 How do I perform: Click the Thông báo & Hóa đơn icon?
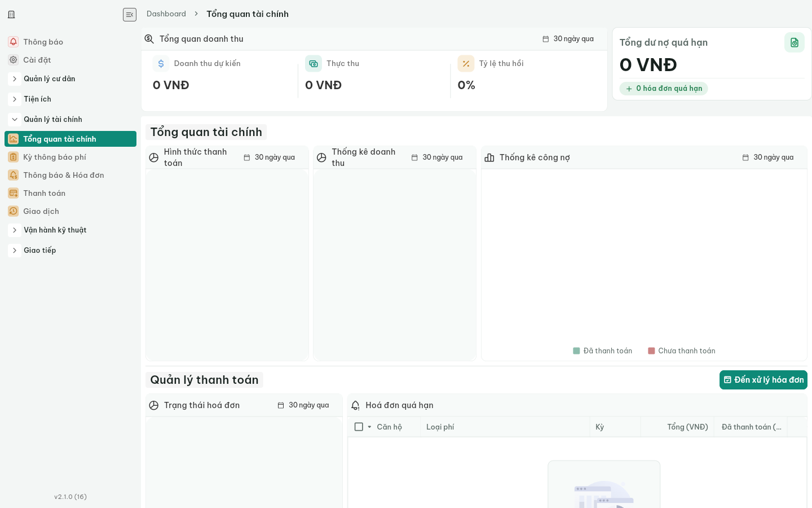(x=14, y=175)
